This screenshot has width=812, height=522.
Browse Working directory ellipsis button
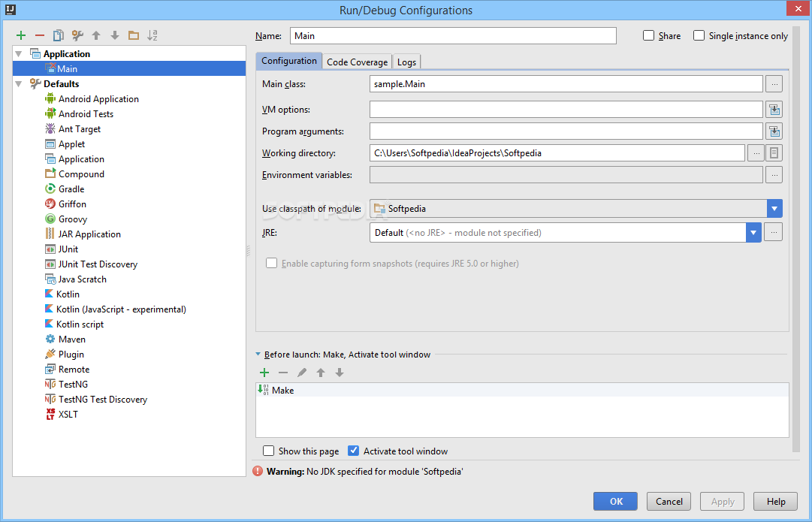tap(756, 152)
